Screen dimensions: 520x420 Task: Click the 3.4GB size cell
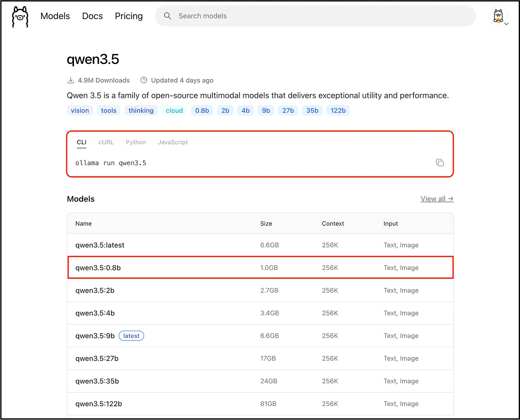270,313
